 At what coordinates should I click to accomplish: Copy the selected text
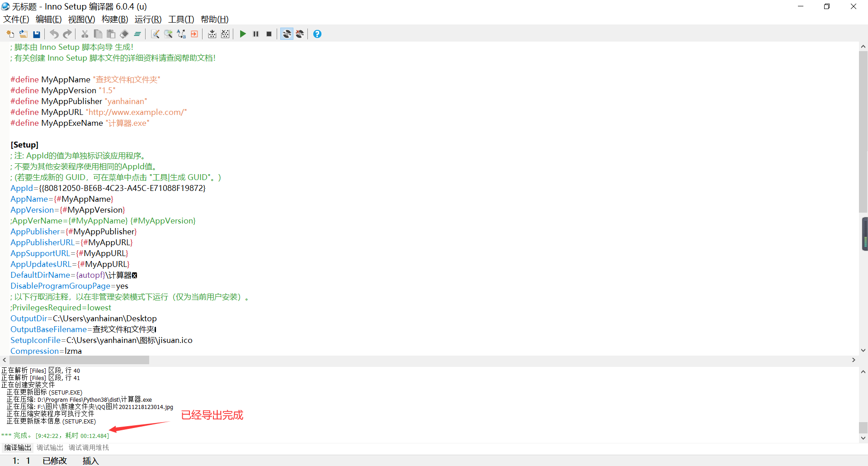[98, 34]
